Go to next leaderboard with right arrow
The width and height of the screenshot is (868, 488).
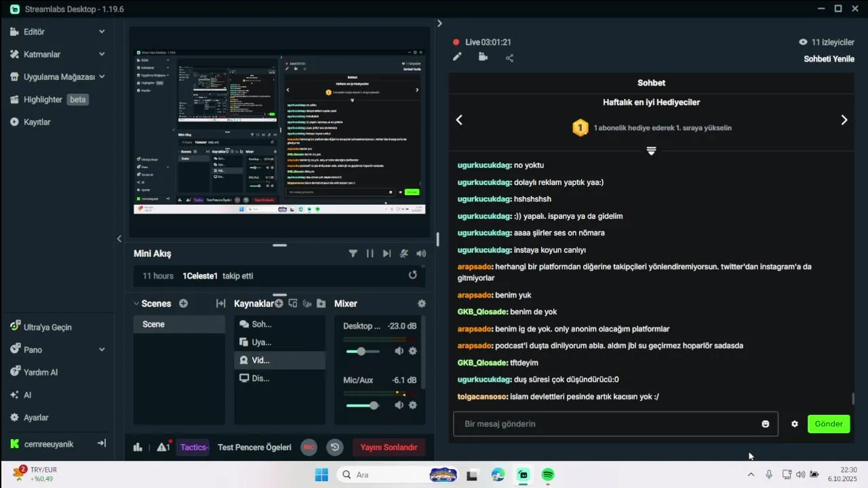[844, 120]
